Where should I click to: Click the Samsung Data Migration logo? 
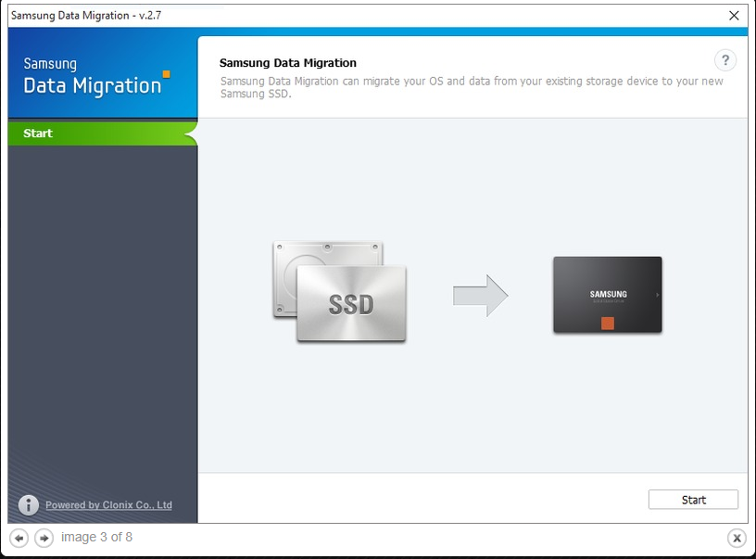point(96,77)
